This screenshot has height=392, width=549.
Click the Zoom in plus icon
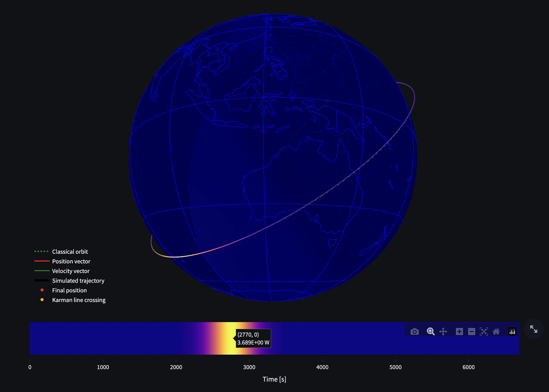click(x=459, y=332)
